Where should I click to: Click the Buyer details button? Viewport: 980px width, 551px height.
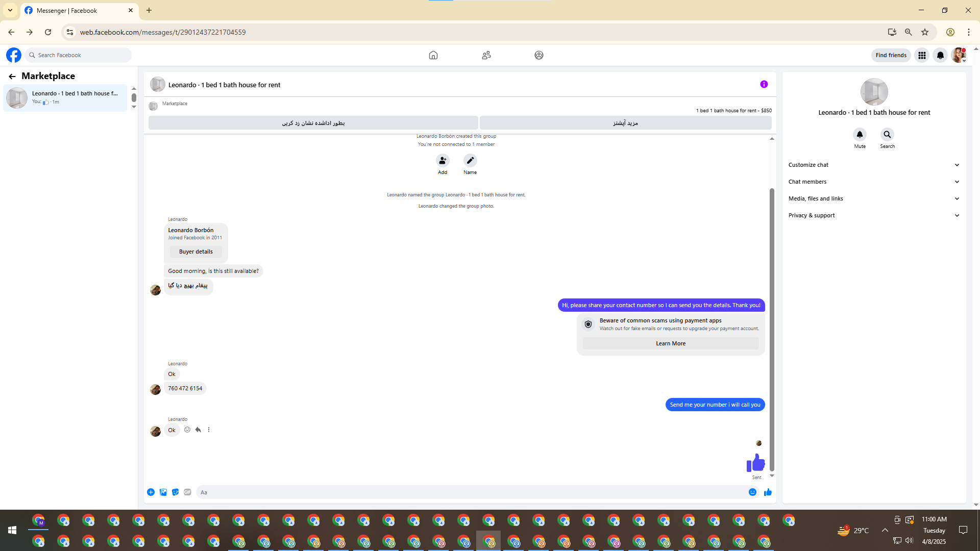[196, 252]
